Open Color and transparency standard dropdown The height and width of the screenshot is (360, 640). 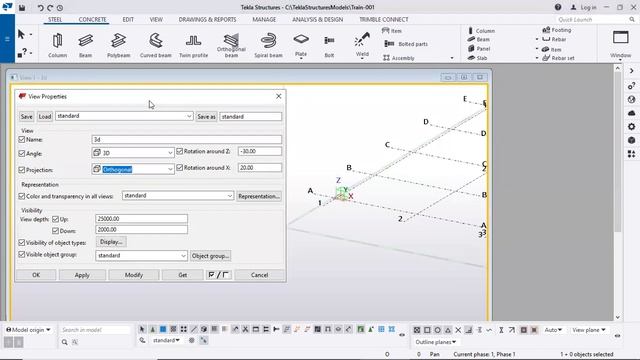click(178, 196)
